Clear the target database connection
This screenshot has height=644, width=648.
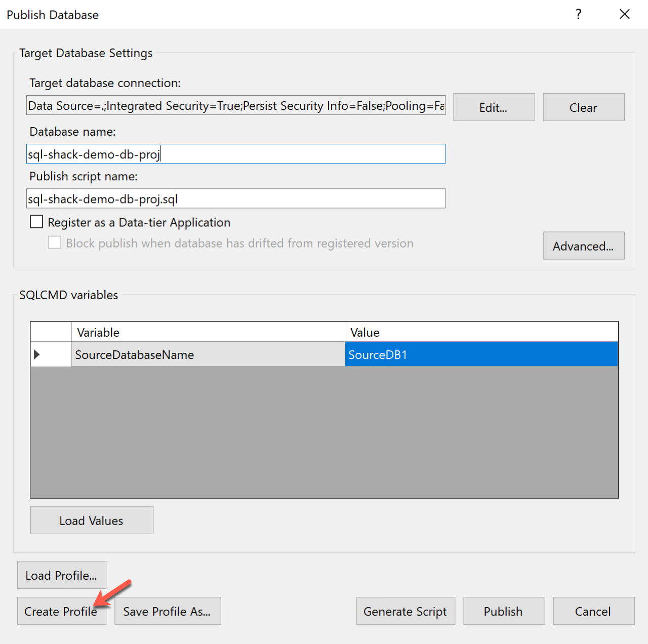point(583,107)
